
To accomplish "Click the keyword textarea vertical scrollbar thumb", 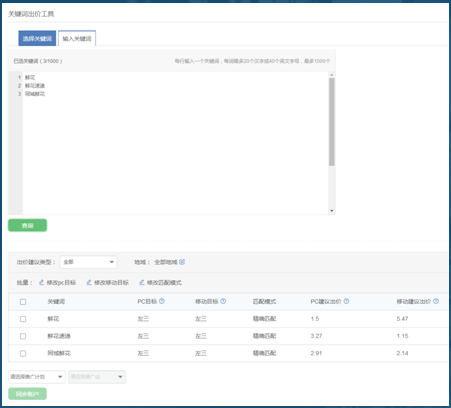I will 332,122.
